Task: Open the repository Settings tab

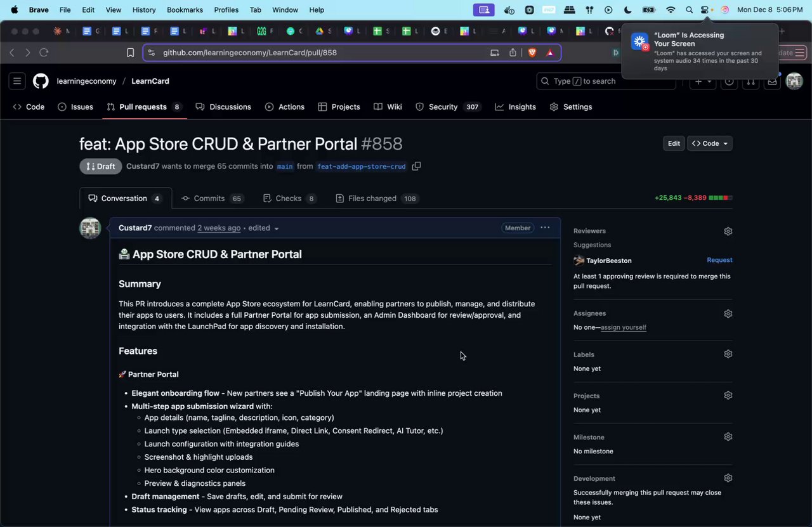Action: pos(571,107)
